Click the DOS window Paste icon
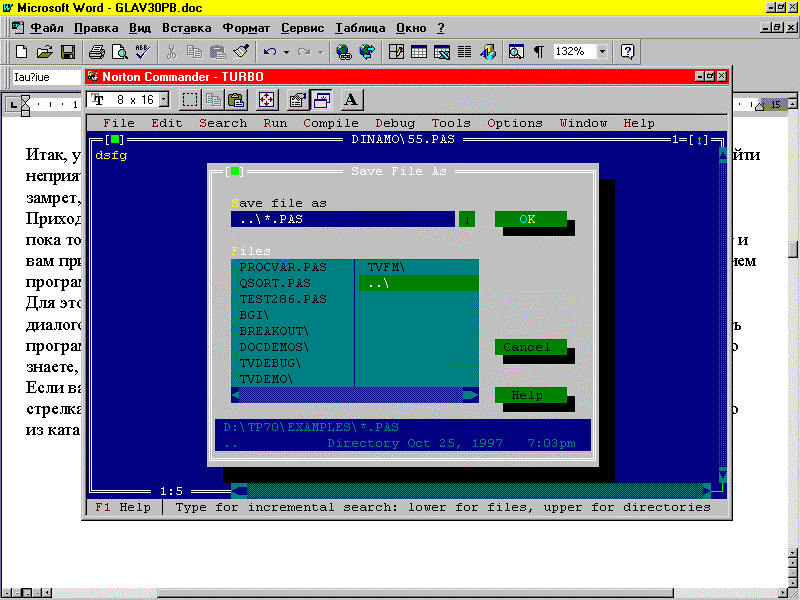 (235, 99)
